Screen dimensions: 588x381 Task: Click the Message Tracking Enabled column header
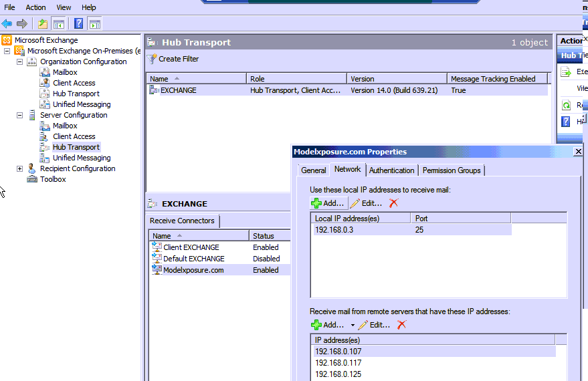498,79
